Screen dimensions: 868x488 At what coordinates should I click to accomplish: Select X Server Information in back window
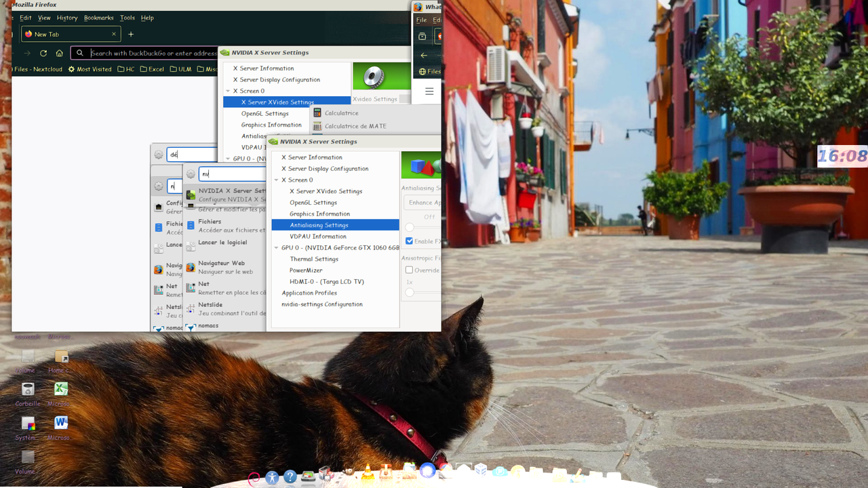(x=263, y=68)
